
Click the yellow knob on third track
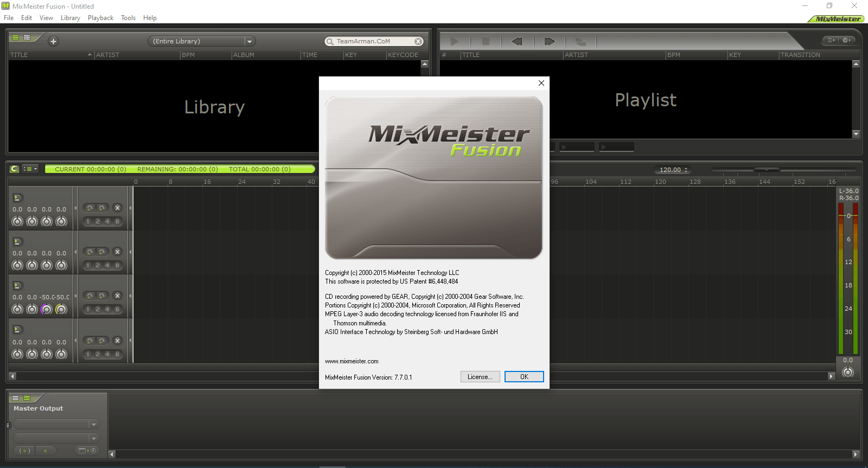(x=61, y=309)
